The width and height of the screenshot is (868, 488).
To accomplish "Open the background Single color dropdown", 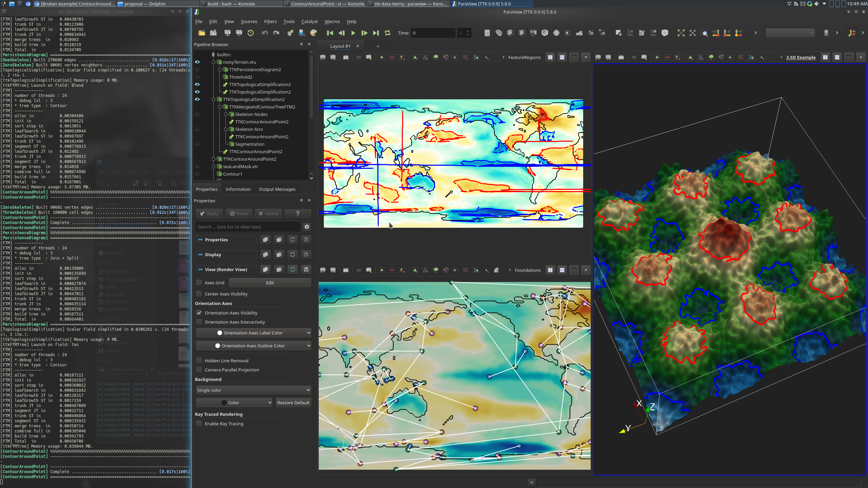I will pyautogui.click(x=253, y=390).
